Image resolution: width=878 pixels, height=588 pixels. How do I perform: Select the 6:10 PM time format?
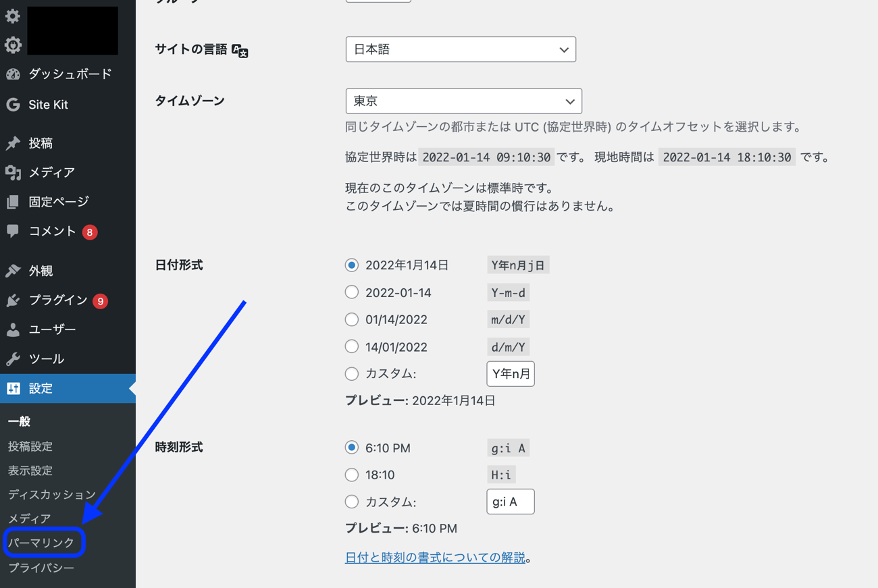coord(352,448)
